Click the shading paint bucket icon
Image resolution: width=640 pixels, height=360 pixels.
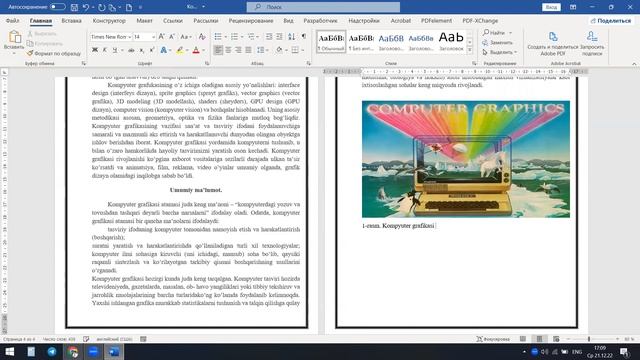[x=279, y=50]
